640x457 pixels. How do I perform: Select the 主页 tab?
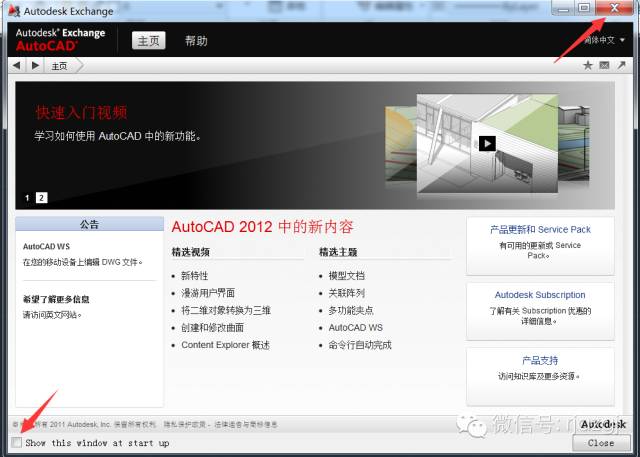148,41
